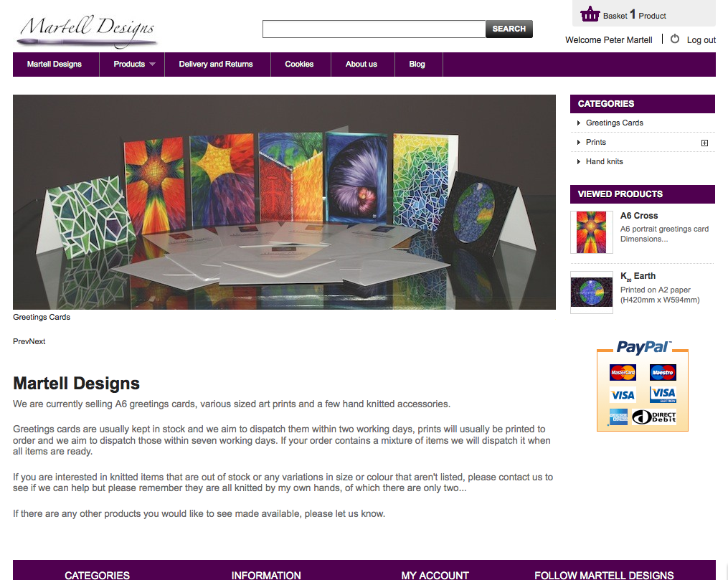The width and height of the screenshot is (728, 580).
Task: Click the Log out power icon
Action: pyautogui.click(x=675, y=39)
